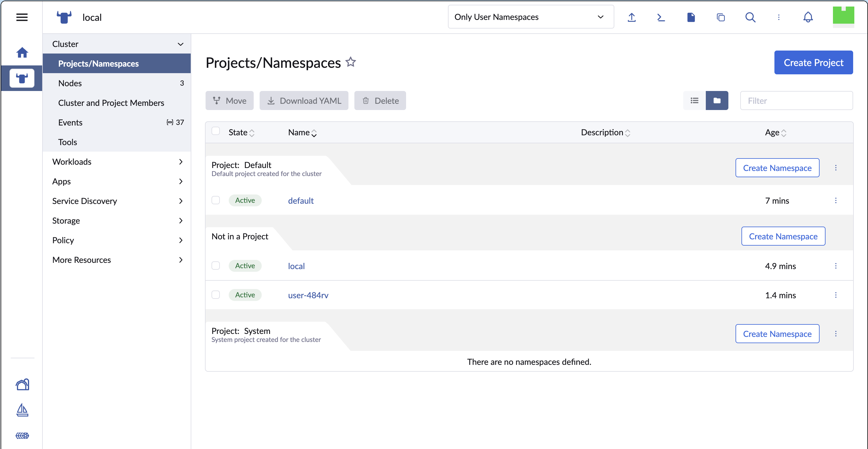The height and width of the screenshot is (449, 868).
Task: Select Projects/Namespaces menu item
Action: coord(116,63)
